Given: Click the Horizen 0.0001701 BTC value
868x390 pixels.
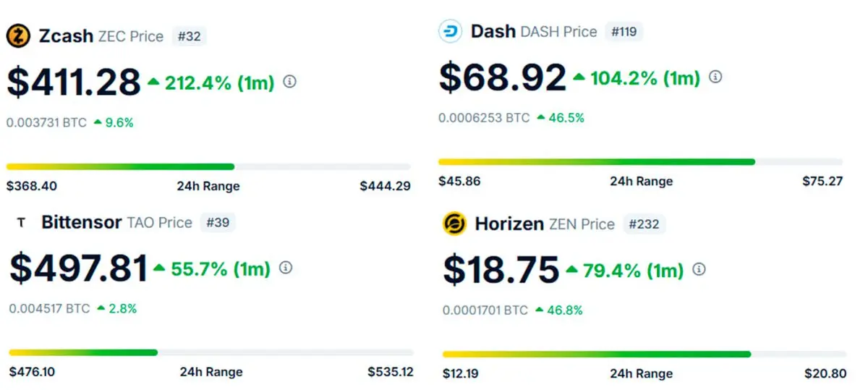Looking at the screenshot, I should pyautogui.click(x=485, y=310).
